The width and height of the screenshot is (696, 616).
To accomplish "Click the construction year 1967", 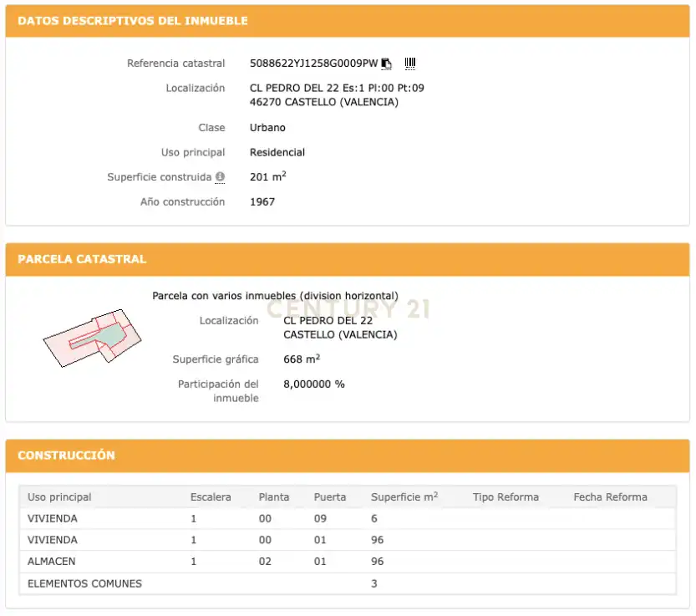I will pyautogui.click(x=262, y=202).
